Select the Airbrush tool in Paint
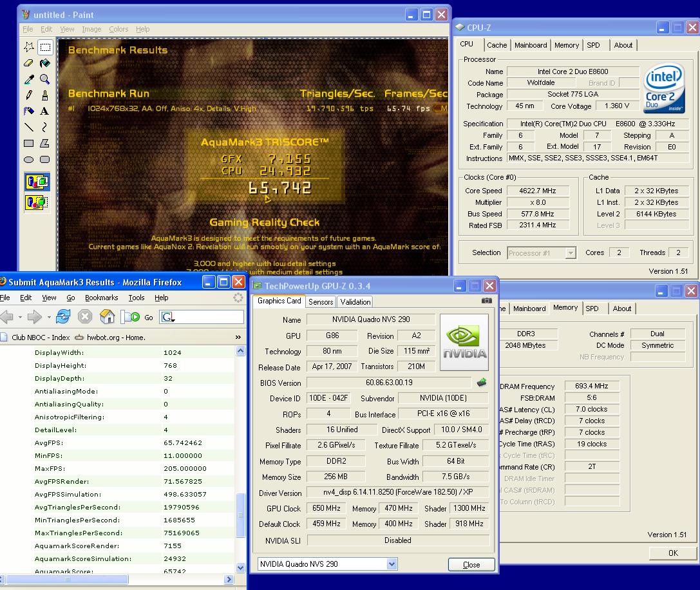Screen dimensions: 700x590 click(29, 111)
